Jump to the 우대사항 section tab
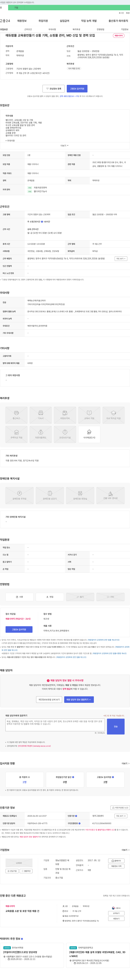This screenshot has height=980, width=130. point(52,29)
